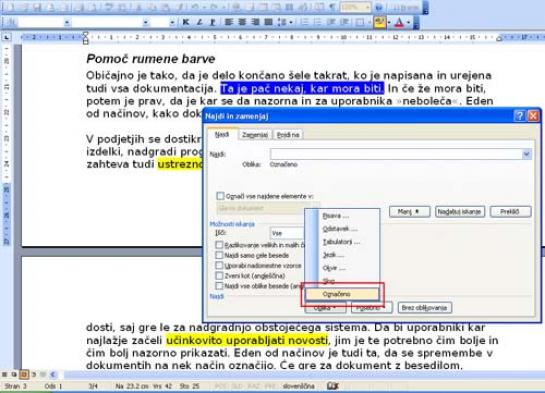Click inside the Najdi search input field
This screenshot has width=545, height=393.
396,154
